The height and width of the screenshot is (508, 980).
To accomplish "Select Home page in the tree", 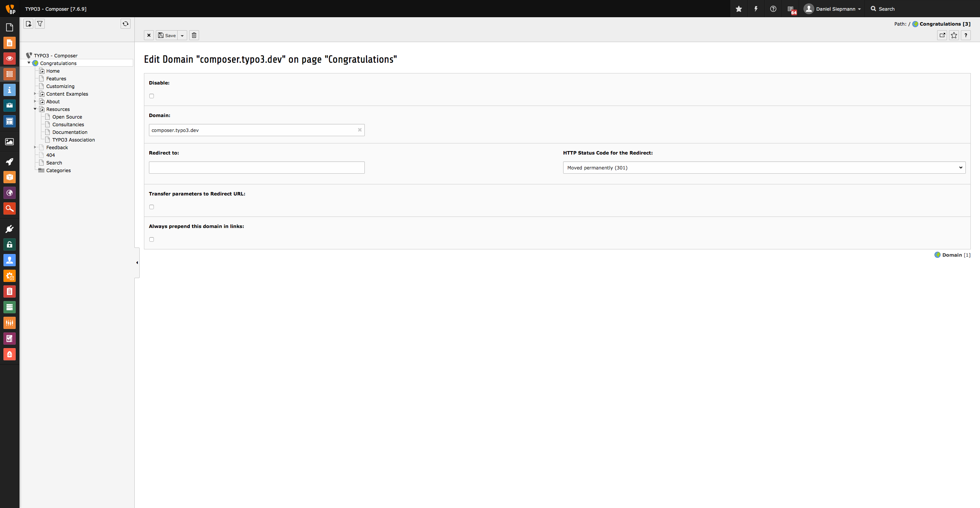I will pos(53,71).
